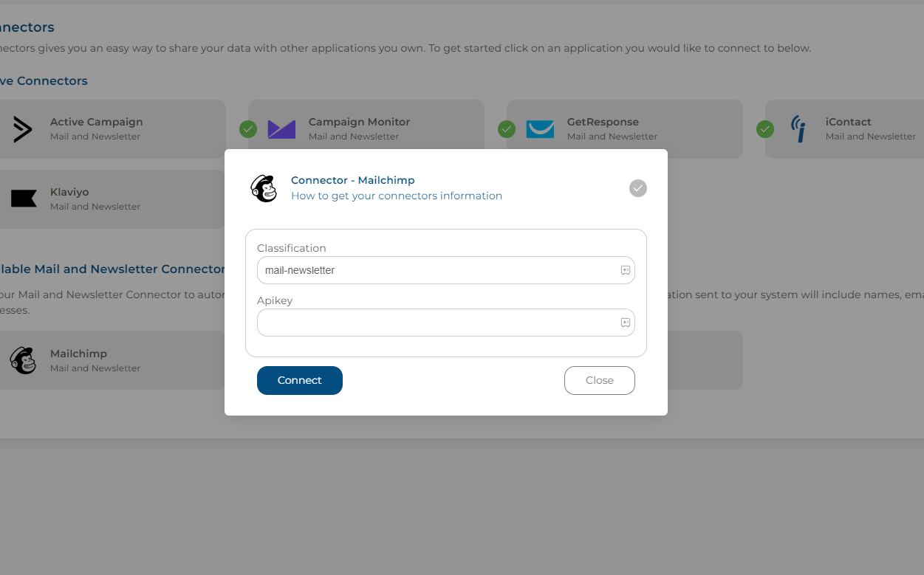
Task: Open the Klaviyo connector card
Action: point(112,199)
